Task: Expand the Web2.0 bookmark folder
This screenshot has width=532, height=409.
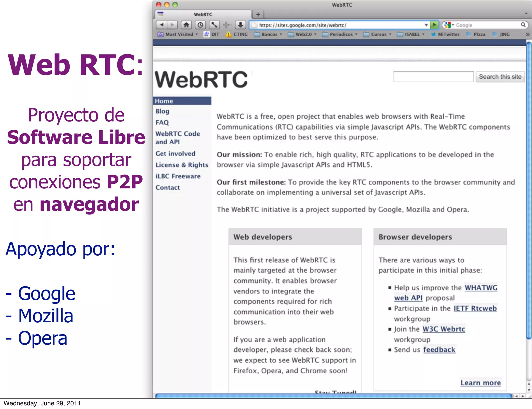Action: (302, 34)
